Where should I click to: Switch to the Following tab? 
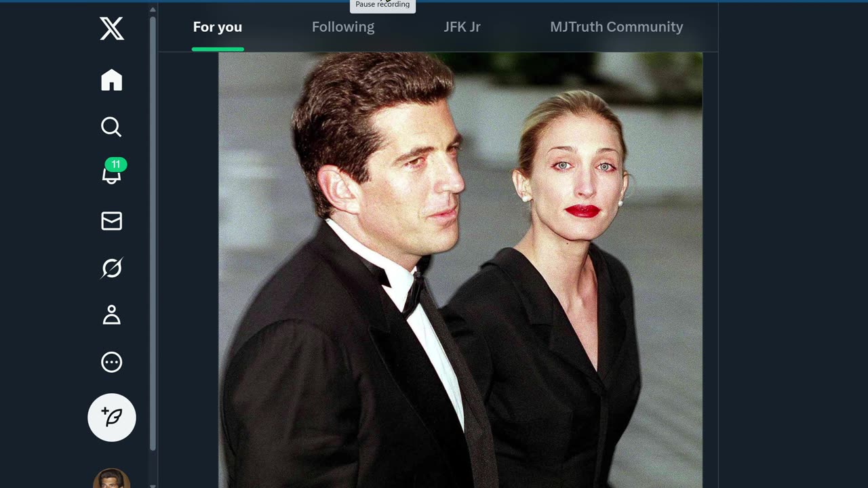(x=343, y=27)
